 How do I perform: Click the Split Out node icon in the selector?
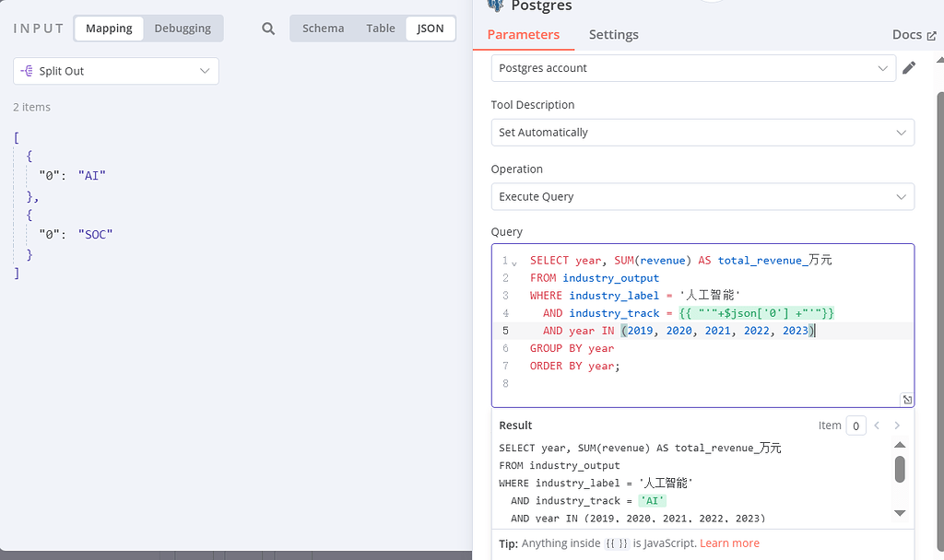[x=29, y=70]
